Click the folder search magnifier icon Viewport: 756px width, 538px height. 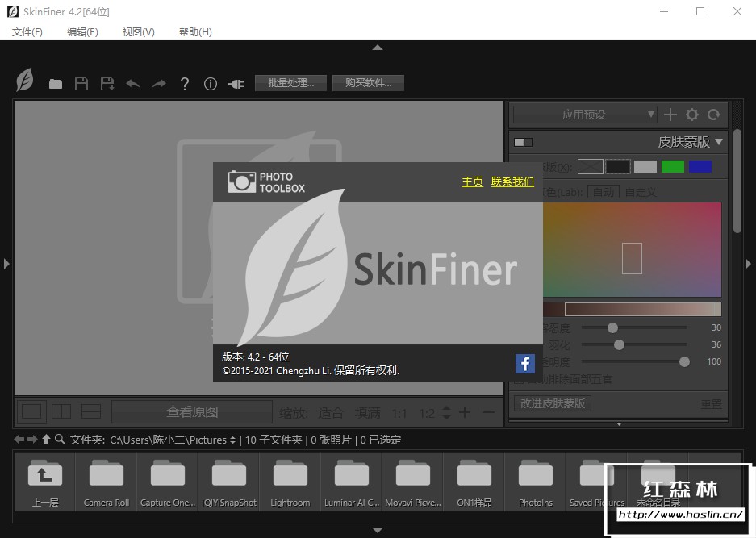pos(60,439)
